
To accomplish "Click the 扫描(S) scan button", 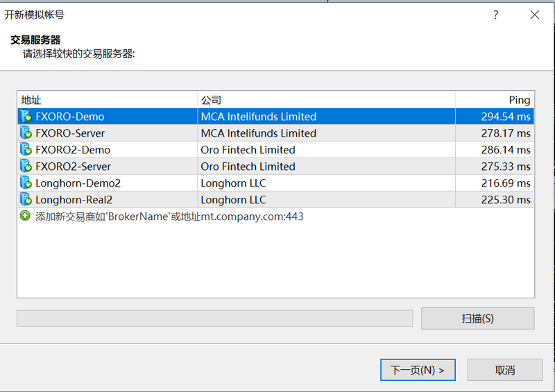I will tap(477, 318).
